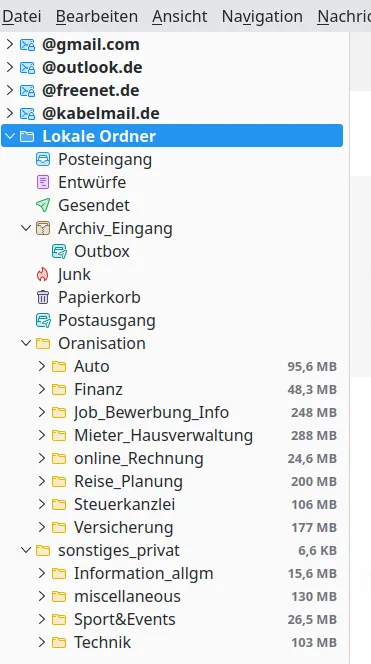The width and height of the screenshot is (371, 664).
Task: Click the Papierkorb trash can icon
Action: (43, 297)
